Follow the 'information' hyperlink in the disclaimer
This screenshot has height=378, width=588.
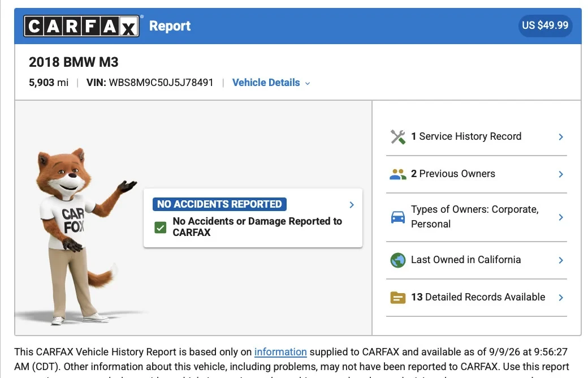(x=280, y=352)
